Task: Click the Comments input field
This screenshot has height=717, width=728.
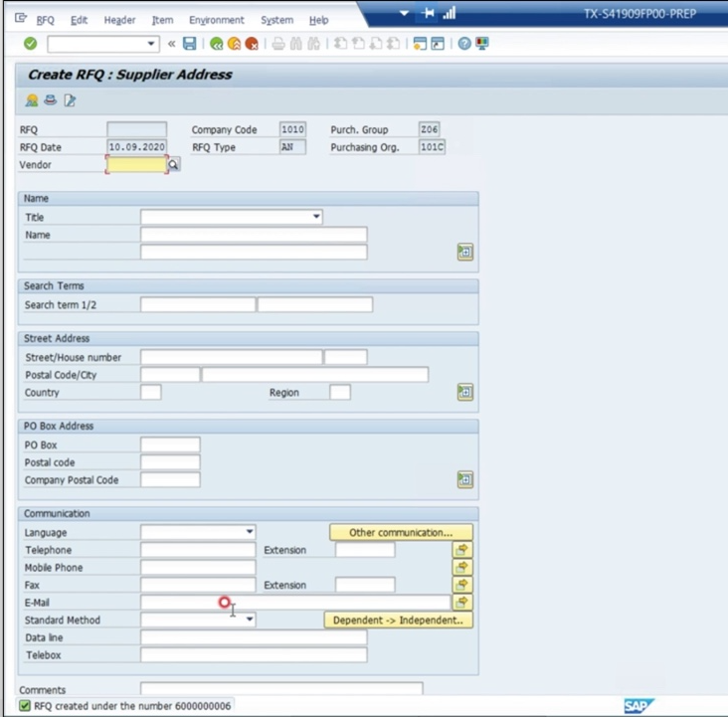Action: coord(281,689)
